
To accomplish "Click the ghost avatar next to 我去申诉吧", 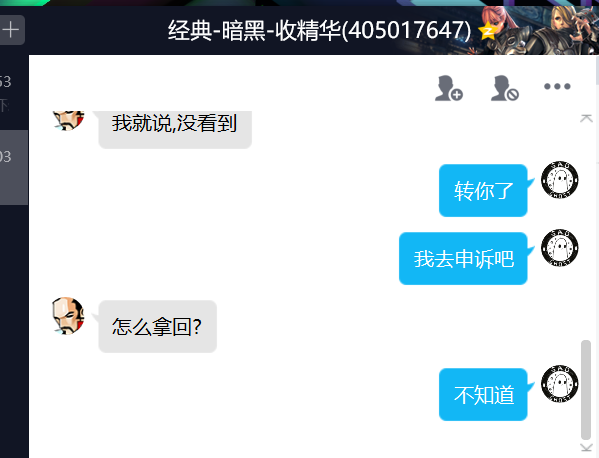I will [x=560, y=248].
